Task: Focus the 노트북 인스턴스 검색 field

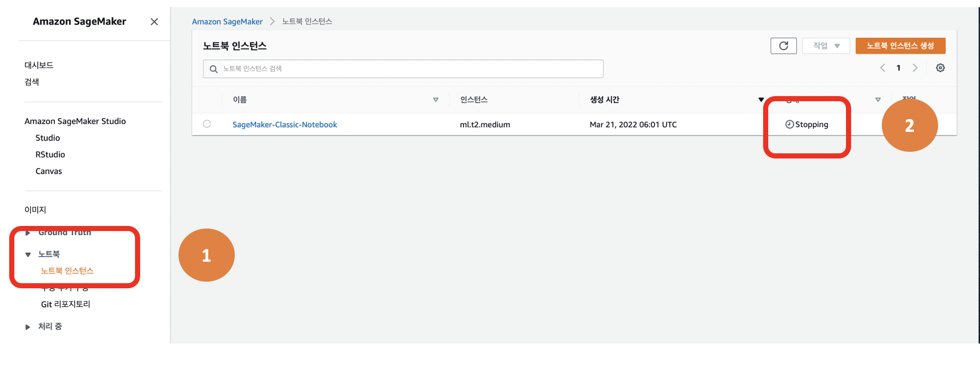Action: pos(403,69)
